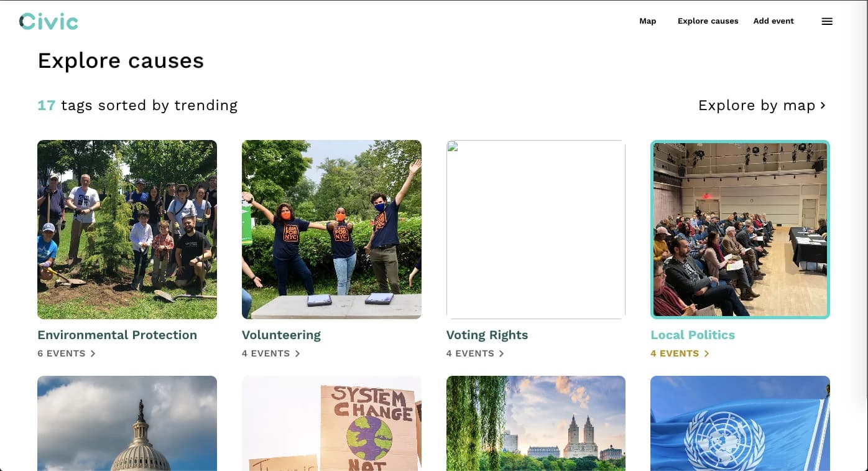Select Add event in nav
868x471 pixels.
pyautogui.click(x=773, y=21)
